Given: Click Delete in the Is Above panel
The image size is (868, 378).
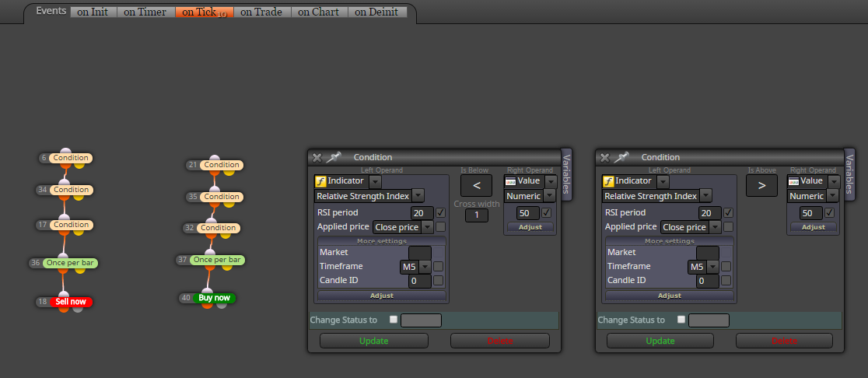Looking at the screenshot, I should tap(785, 341).
